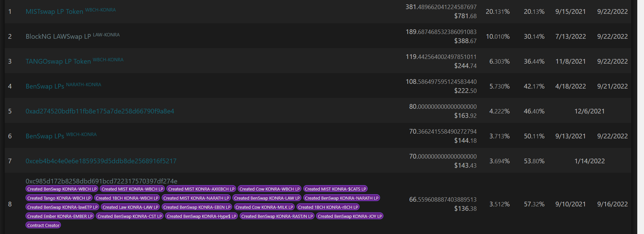Click the 4.222% share cell
The image size is (644, 234).
pos(499,111)
